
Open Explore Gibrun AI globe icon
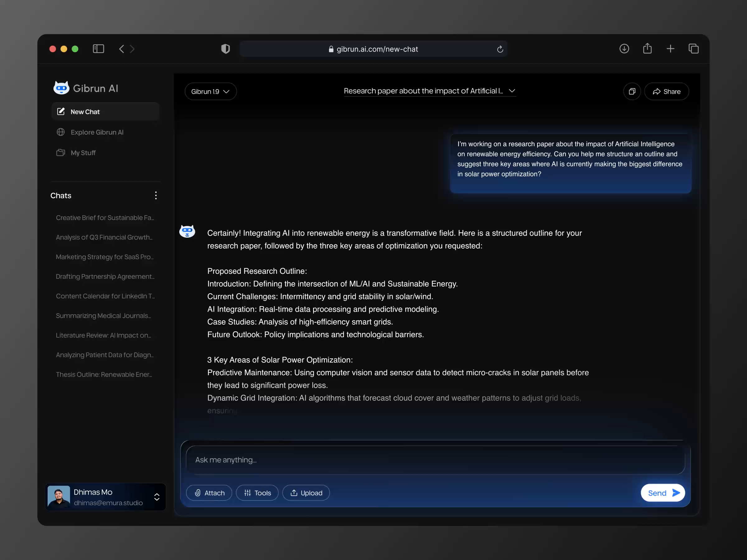(61, 132)
